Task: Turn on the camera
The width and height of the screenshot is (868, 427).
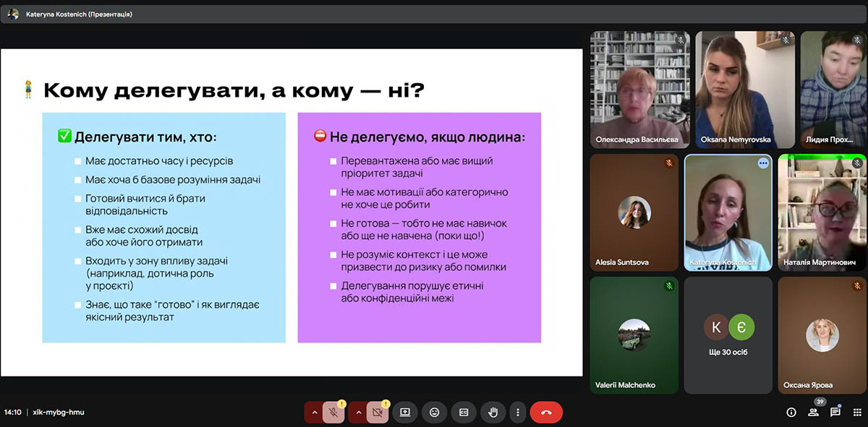Action: click(377, 412)
